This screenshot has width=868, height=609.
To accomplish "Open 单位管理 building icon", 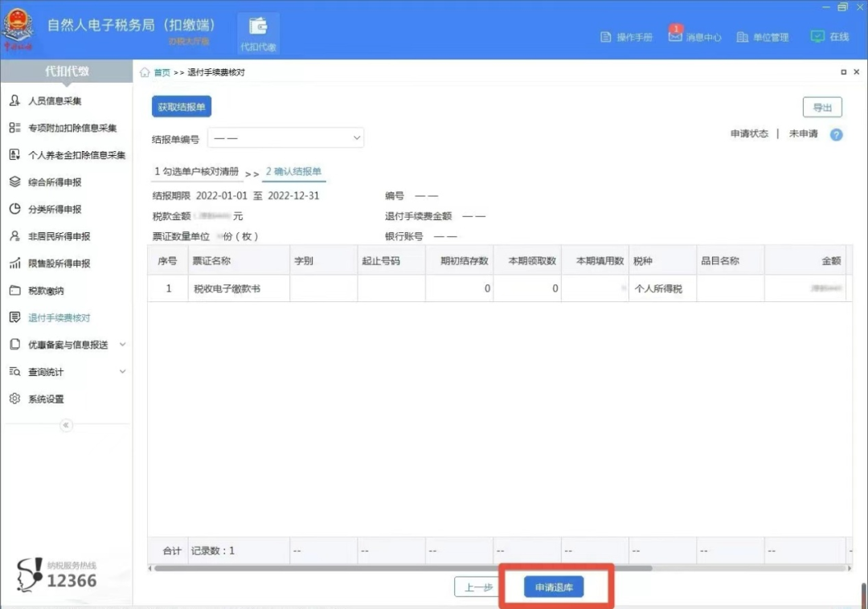I will click(743, 37).
